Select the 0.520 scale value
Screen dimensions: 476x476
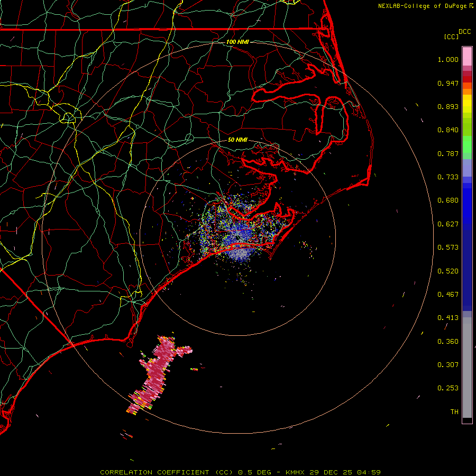[x=448, y=271]
